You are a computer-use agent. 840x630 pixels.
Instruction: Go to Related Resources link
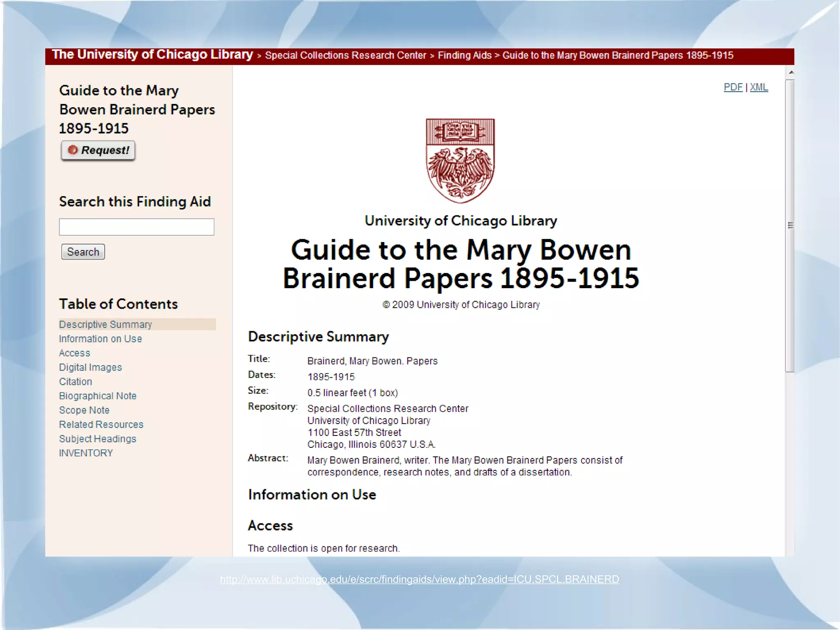(x=101, y=424)
